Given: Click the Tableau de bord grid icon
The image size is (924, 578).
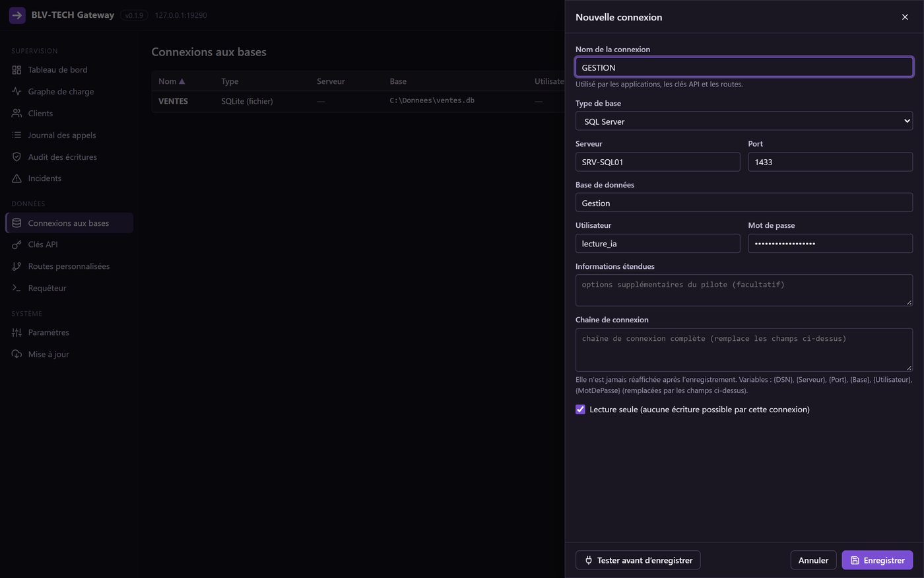Looking at the screenshot, I should pyautogui.click(x=16, y=70).
